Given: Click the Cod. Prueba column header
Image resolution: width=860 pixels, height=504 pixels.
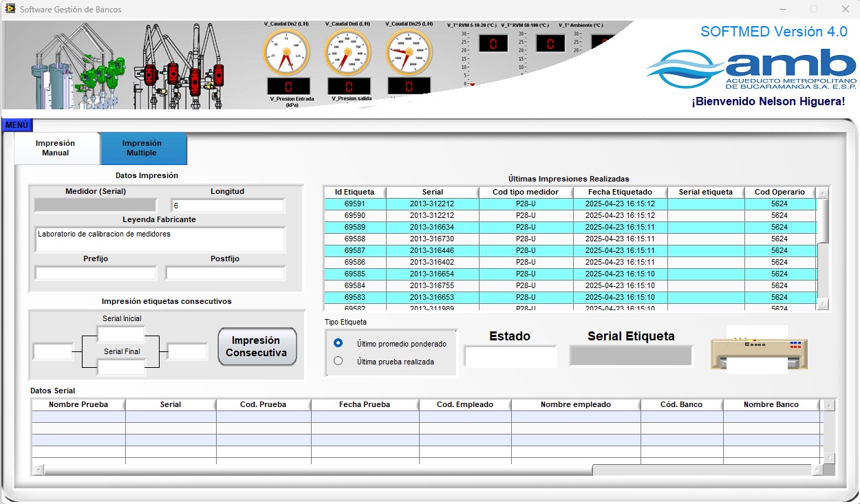Looking at the screenshot, I should 263,404.
